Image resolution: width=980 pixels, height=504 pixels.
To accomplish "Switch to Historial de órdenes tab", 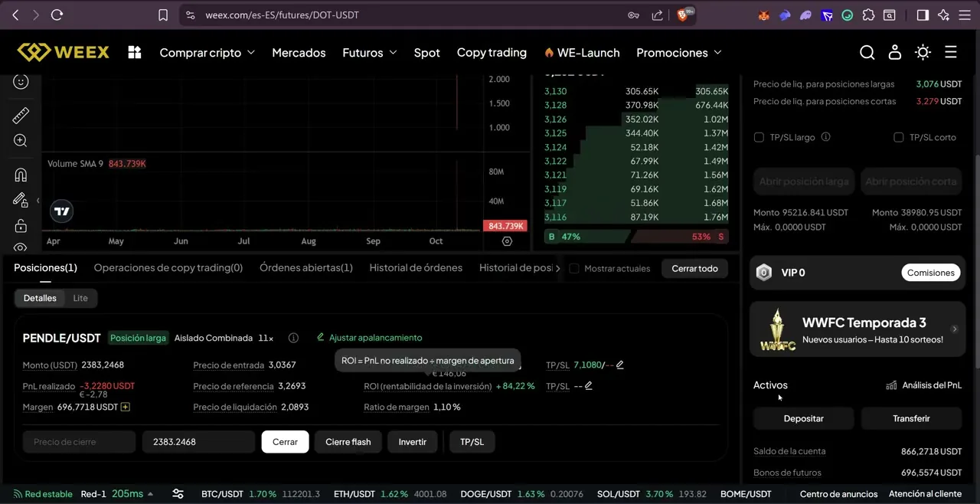I will pos(416,267).
